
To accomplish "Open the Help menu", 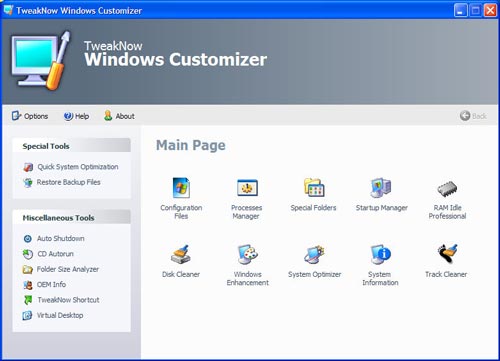I will (82, 116).
